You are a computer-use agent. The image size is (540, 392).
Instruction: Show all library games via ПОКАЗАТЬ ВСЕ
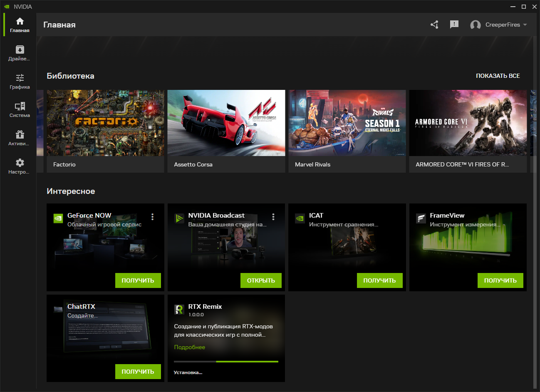tap(498, 76)
